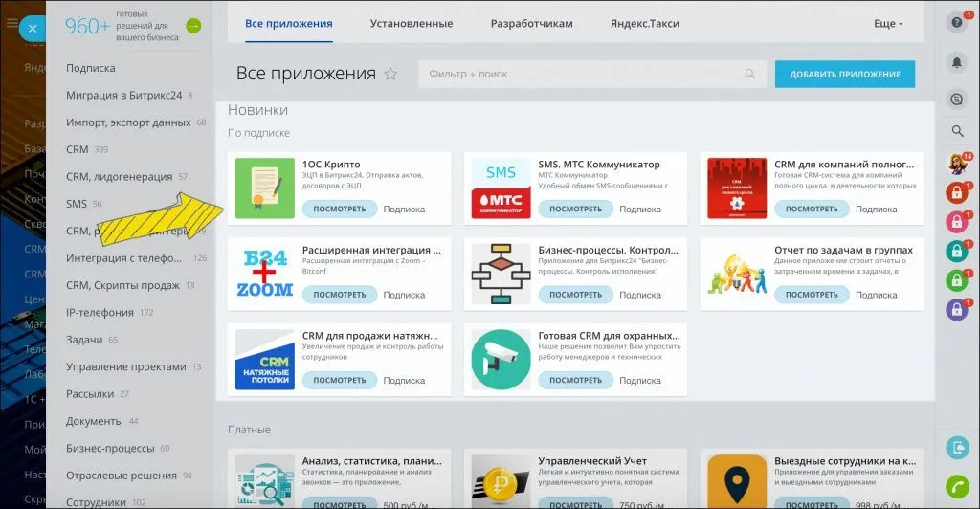980x509 pixels.
Task: Open the Разработчикам tab
Action: (531, 24)
